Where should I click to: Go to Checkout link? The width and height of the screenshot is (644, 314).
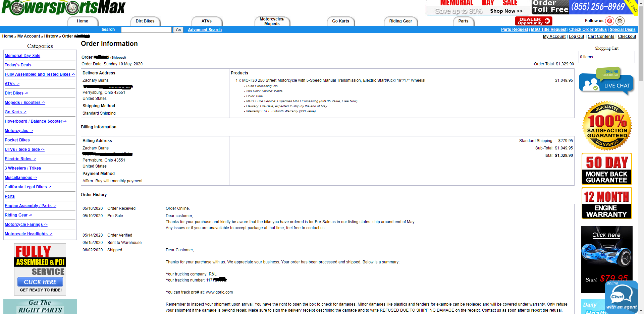tap(627, 37)
